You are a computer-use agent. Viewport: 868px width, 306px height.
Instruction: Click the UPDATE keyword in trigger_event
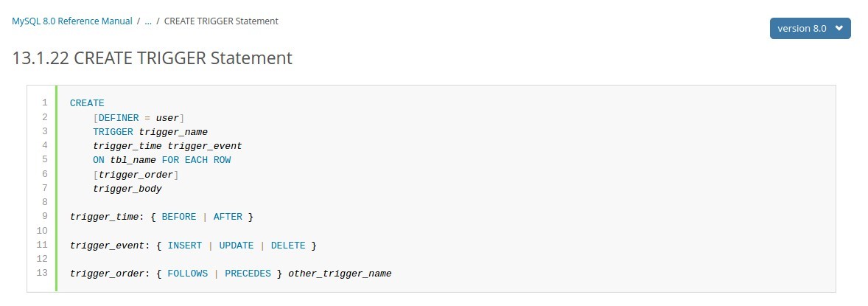click(x=236, y=245)
